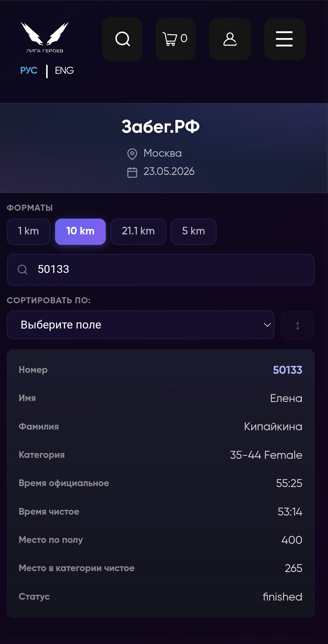This screenshot has width=328, height=644.
Task: Open participant number 50133 link
Action: (288, 370)
